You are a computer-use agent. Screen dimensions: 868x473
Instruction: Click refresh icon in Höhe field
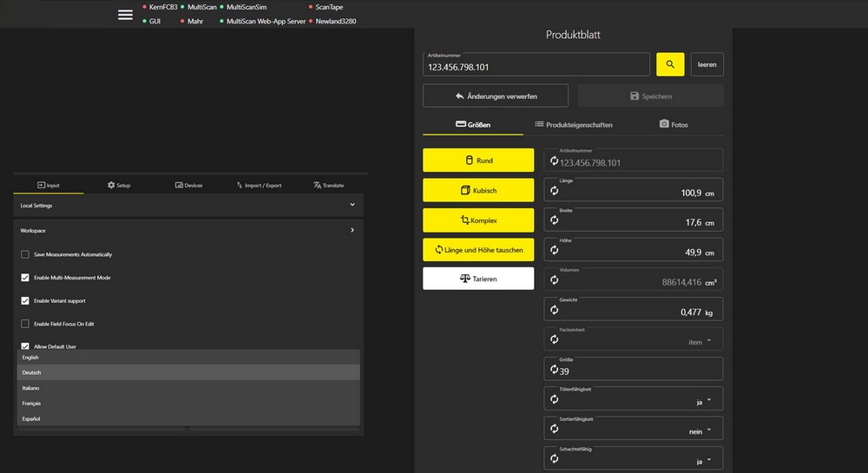pos(554,251)
